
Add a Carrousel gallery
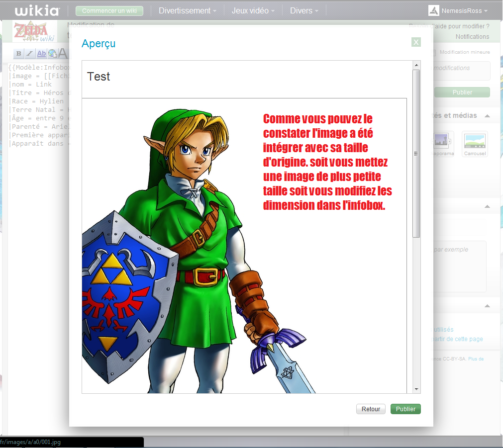(475, 144)
